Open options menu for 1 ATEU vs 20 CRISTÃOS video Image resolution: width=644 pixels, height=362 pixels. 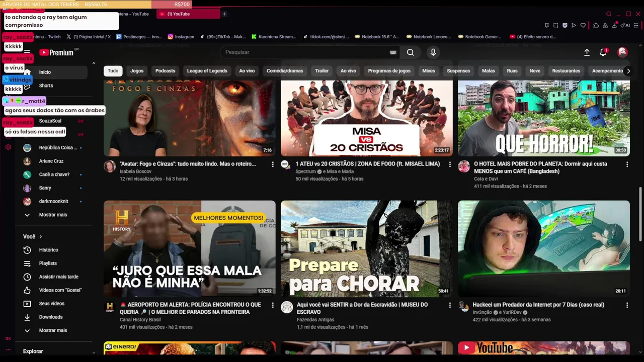pos(450,164)
